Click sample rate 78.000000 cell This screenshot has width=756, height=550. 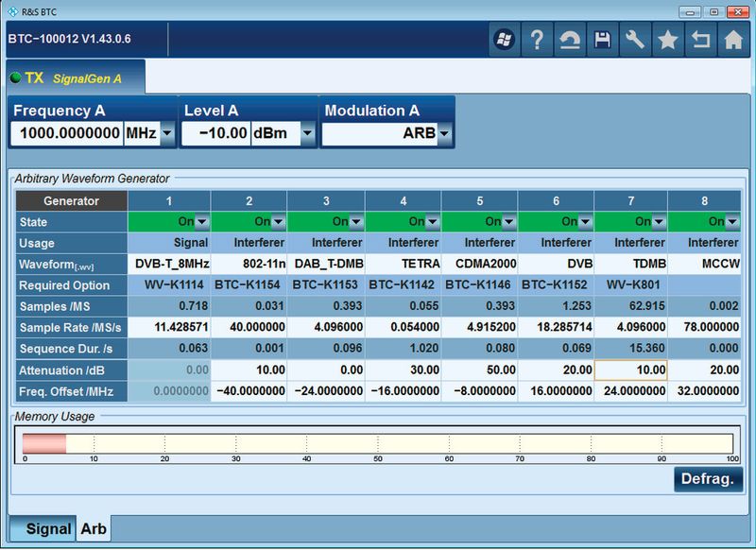point(704,327)
